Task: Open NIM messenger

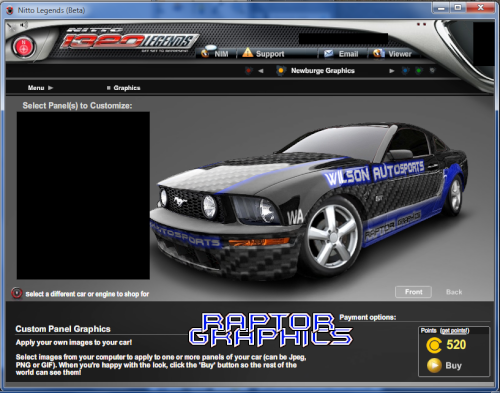Action: [215, 53]
